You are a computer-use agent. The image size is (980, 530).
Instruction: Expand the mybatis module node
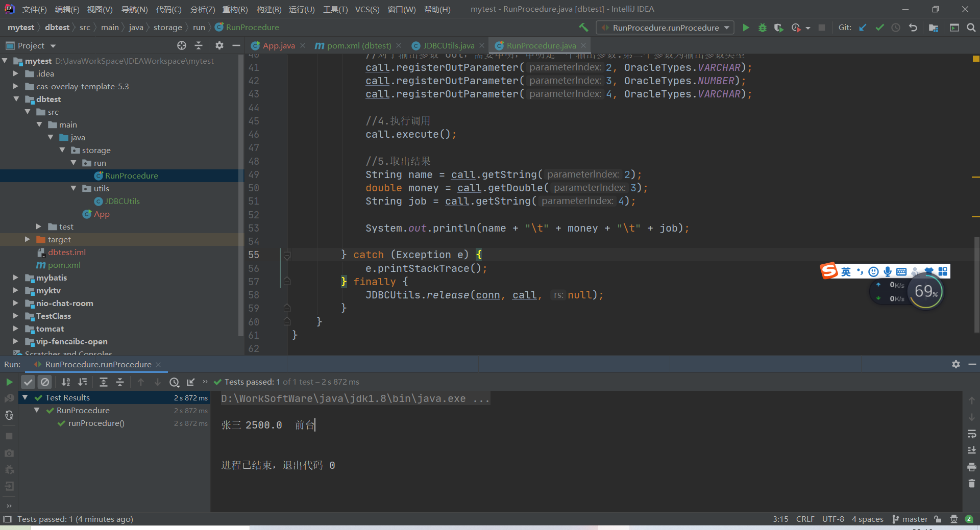(15, 277)
